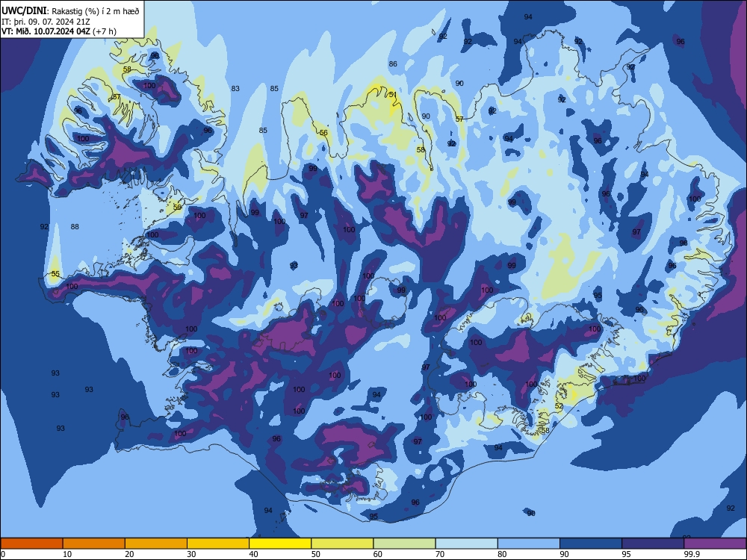Image resolution: width=747 pixels, height=560 pixels.
Task: Click the pale blue 70–80 legend swatch
Action: 466,544
